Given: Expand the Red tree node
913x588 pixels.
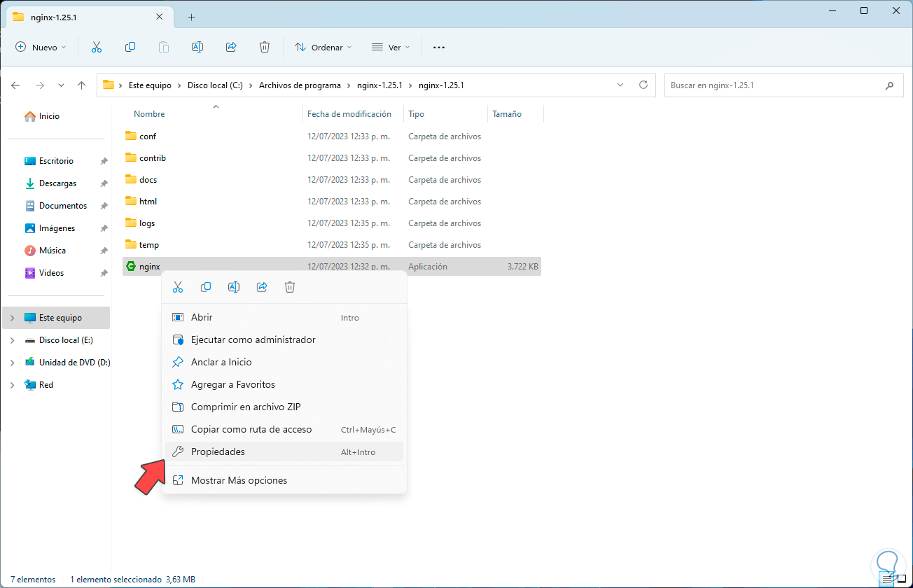Looking at the screenshot, I should click(12, 385).
